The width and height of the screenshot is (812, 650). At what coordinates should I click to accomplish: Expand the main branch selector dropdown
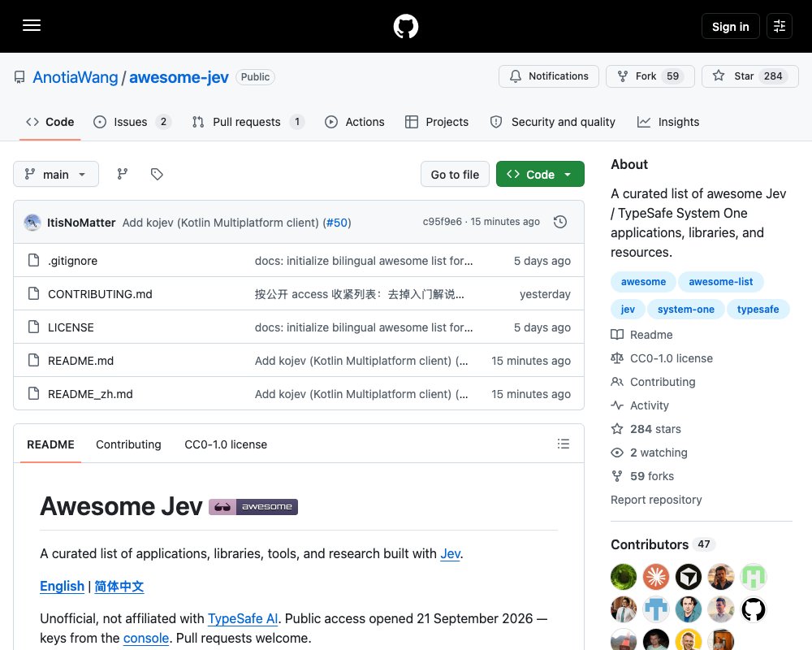click(x=56, y=174)
